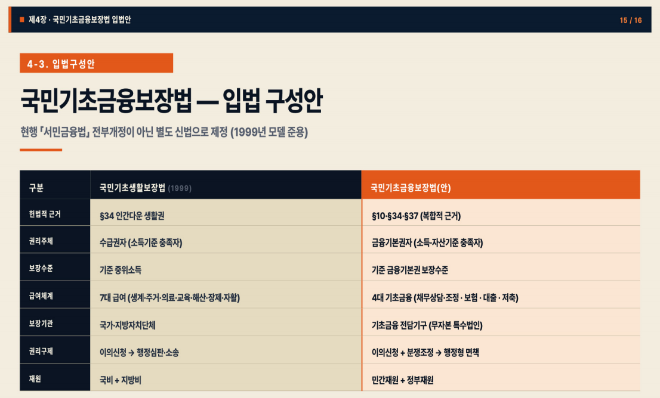Click the cell '국비 + 지방비'
This screenshot has height=398, width=660.
226,377
